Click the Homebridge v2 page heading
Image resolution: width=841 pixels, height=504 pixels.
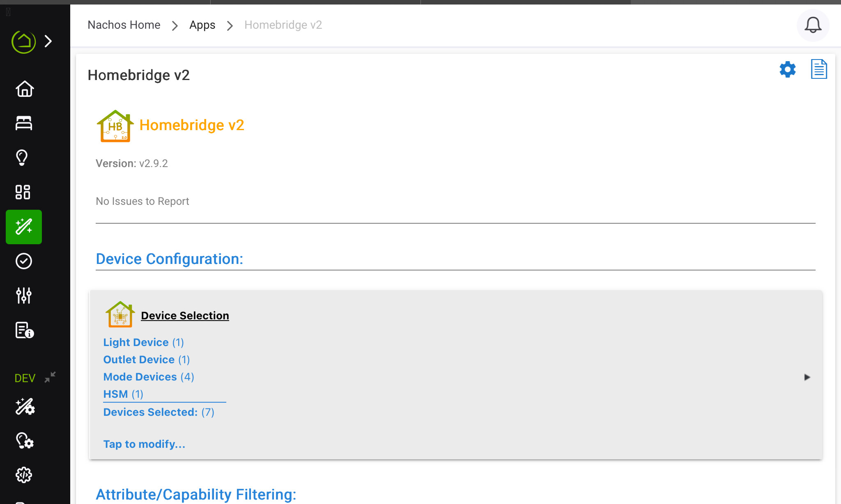tap(139, 75)
